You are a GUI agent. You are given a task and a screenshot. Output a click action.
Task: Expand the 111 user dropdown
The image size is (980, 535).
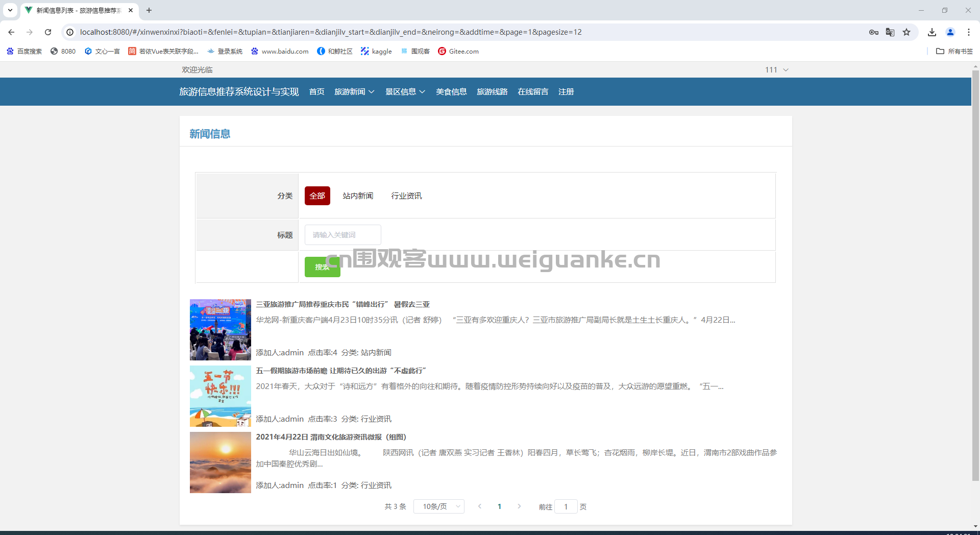(776, 70)
